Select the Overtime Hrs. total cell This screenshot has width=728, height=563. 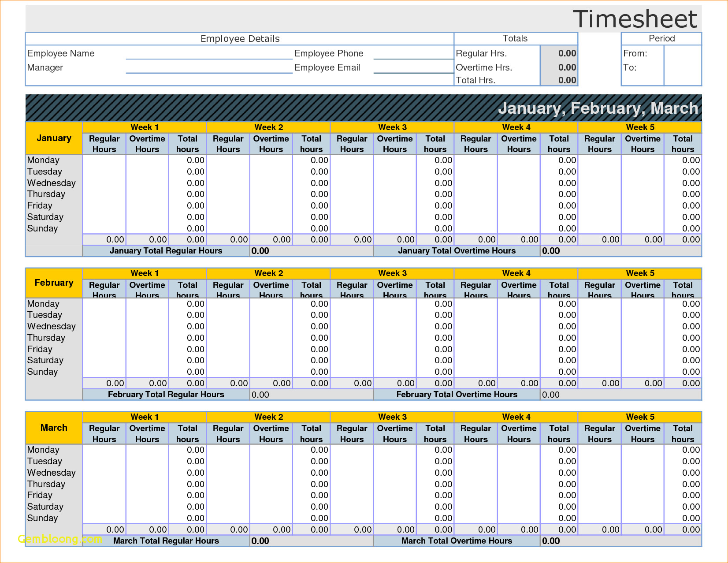coord(559,67)
